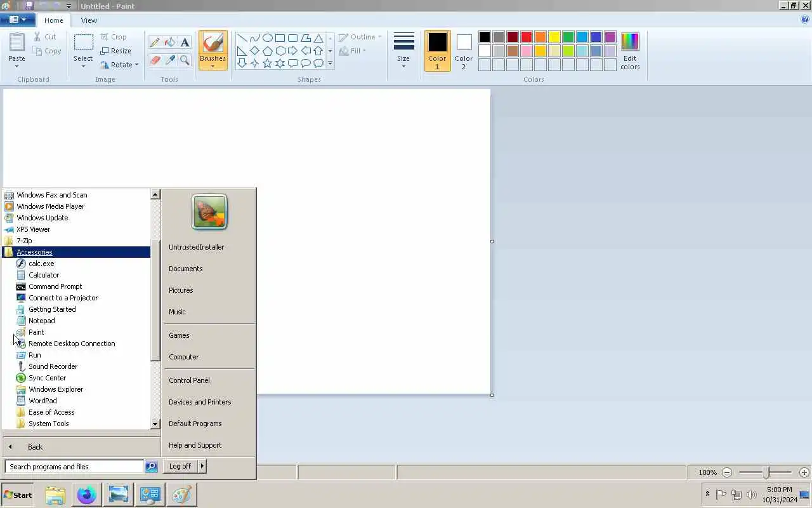Select the Eraser tool
The width and height of the screenshot is (812, 508).
[x=155, y=60]
